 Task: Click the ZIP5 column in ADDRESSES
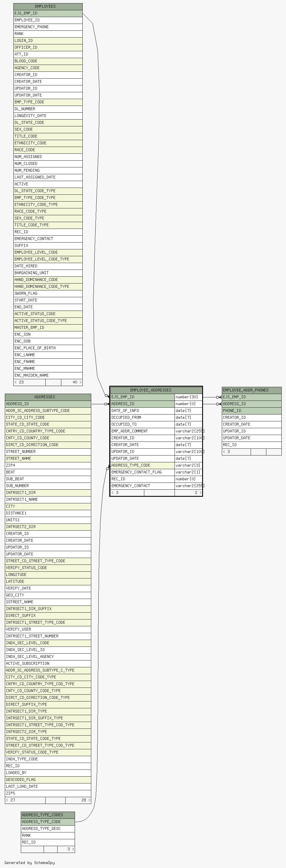(x=48, y=793)
